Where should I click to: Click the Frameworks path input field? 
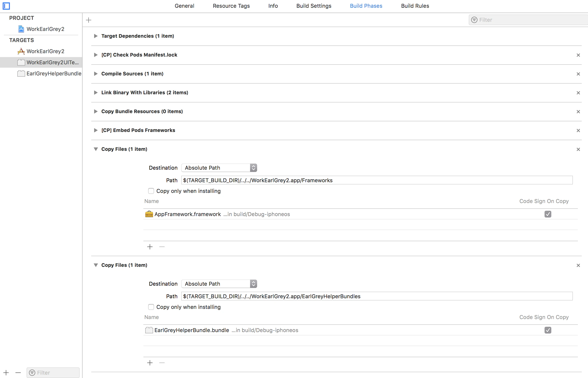click(x=377, y=180)
